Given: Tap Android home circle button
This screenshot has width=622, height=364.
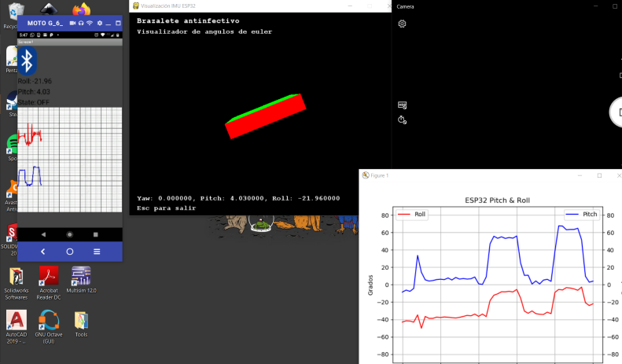Looking at the screenshot, I should (69, 234).
